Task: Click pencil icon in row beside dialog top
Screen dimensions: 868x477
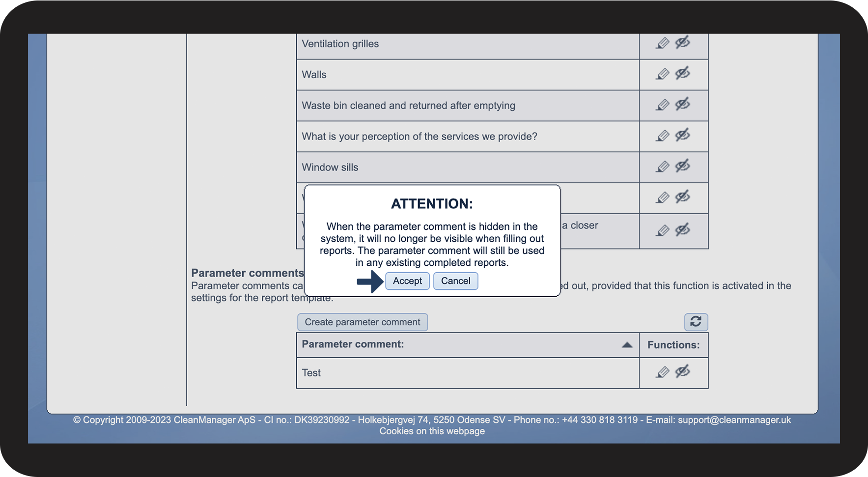Action: [663, 198]
